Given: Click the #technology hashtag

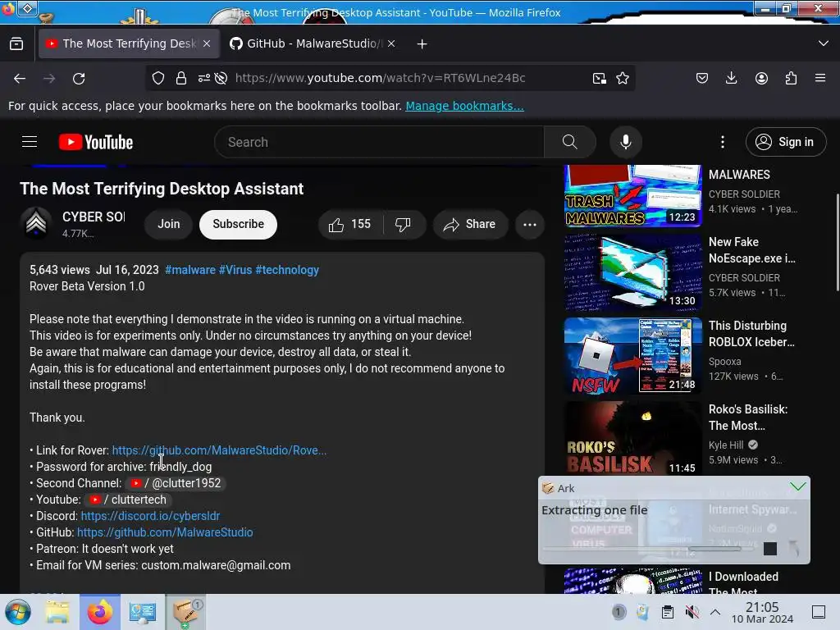Looking at the screenshot, I should [x=287, y=269].
